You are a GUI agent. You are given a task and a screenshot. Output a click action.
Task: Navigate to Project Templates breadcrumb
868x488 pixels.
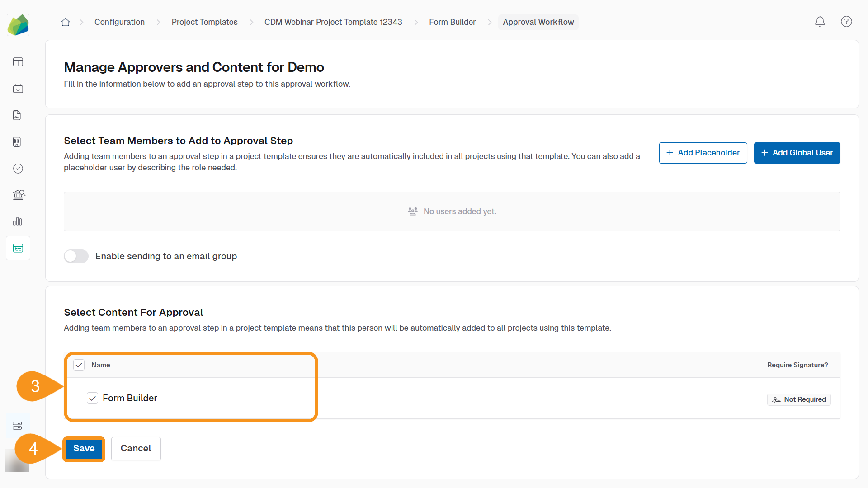204,22
